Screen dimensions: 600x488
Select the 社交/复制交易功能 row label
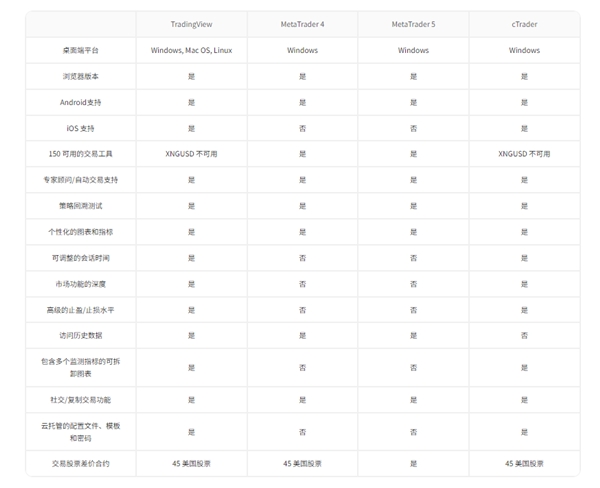pyautogui.click(x=80, y=400)
